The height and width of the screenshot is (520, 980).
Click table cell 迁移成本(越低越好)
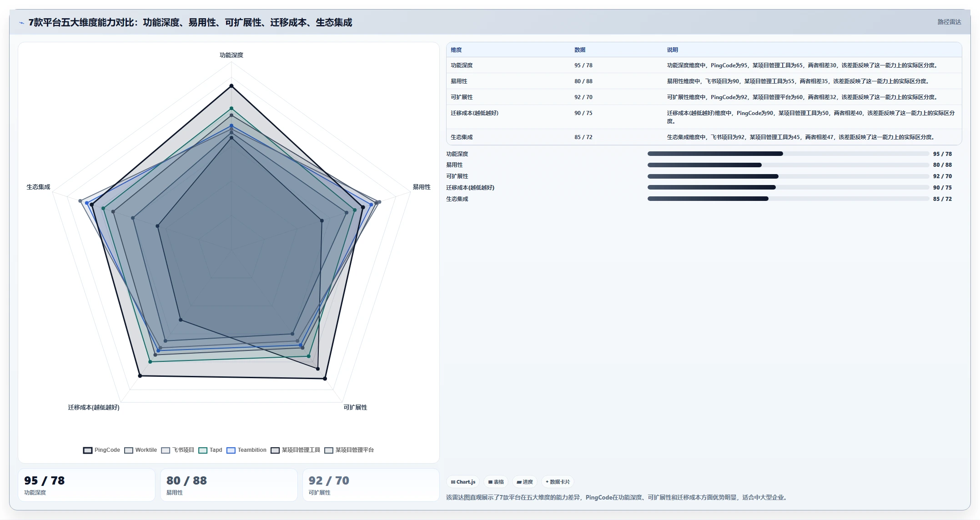coord(474,113)
